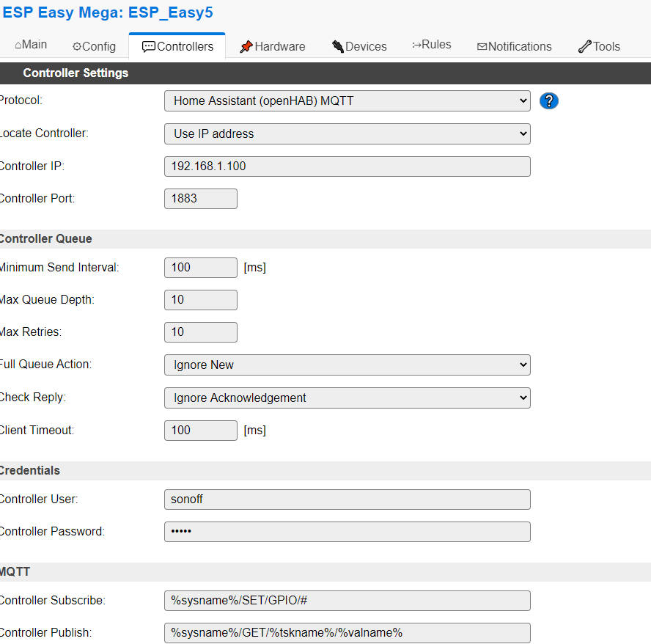
Task: Click the Controller Password field
Action: click(x=347, y=532)
